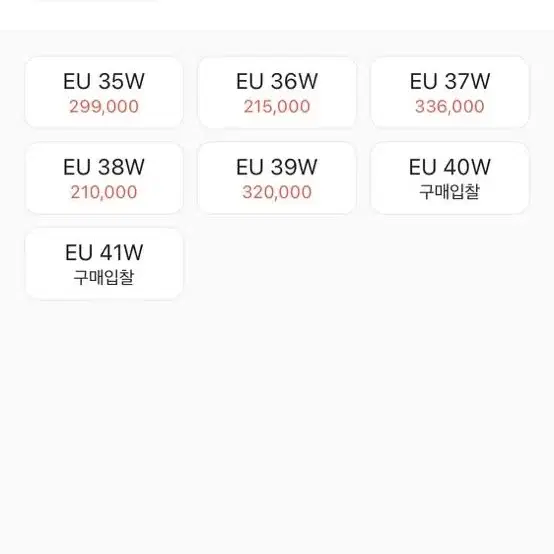The width and height of the screenshot is (554, 554).
Task: Pick the EU 37W size button
Action: pyautogui.click(x=450, y=92)
